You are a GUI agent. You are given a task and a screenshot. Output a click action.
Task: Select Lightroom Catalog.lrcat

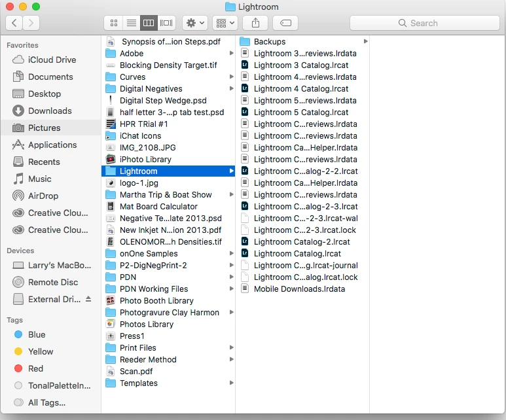[302, 254]
